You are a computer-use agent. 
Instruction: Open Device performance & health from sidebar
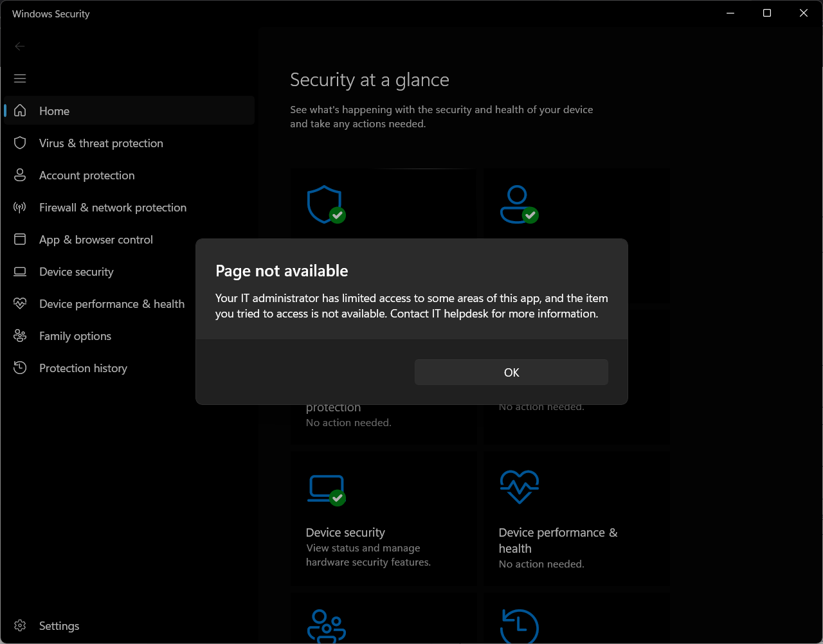(x=129, y=303)
